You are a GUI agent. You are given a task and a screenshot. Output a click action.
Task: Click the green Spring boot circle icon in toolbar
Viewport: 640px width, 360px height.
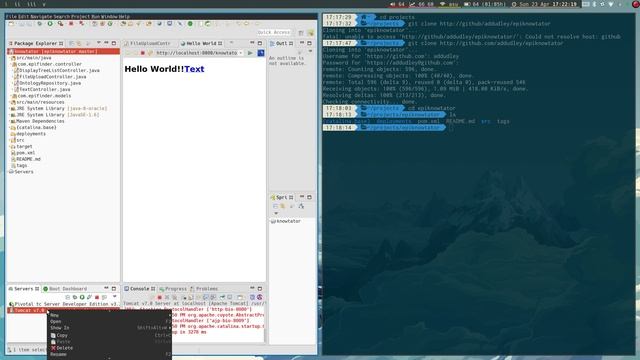pos(190,24)
